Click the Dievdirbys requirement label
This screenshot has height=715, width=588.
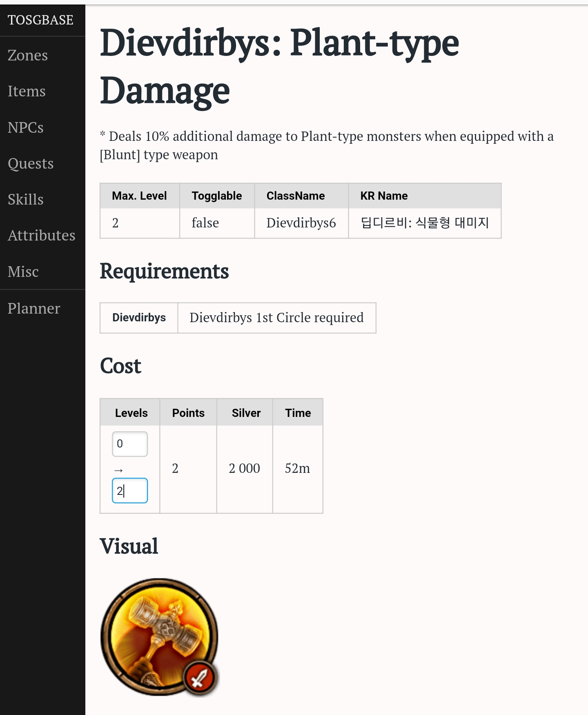tap(139, 318)
